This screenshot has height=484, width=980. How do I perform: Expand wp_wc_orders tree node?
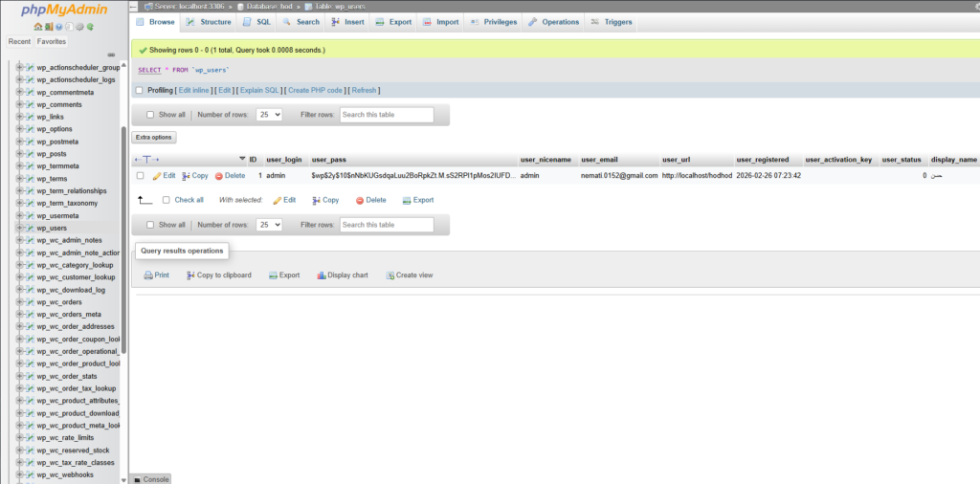(19, 302)
